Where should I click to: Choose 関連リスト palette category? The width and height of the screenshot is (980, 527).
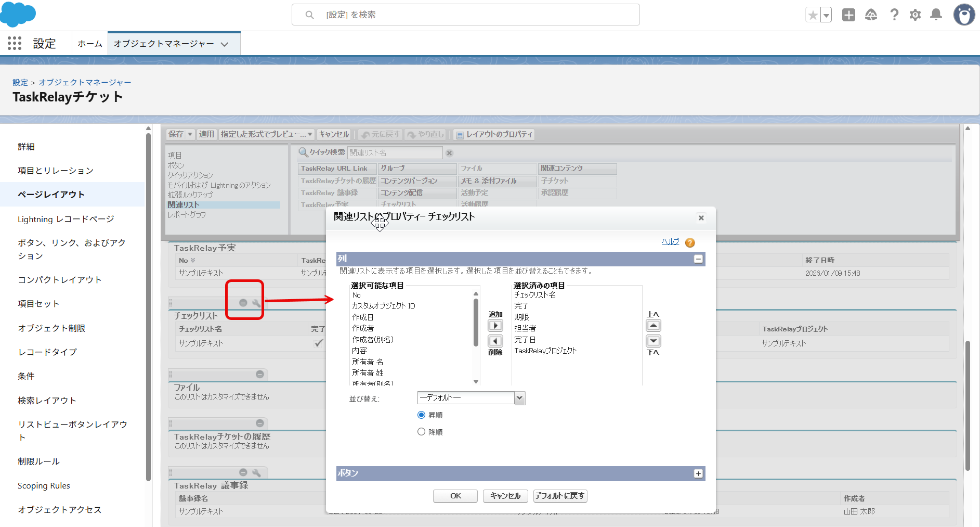click(224, 205)
